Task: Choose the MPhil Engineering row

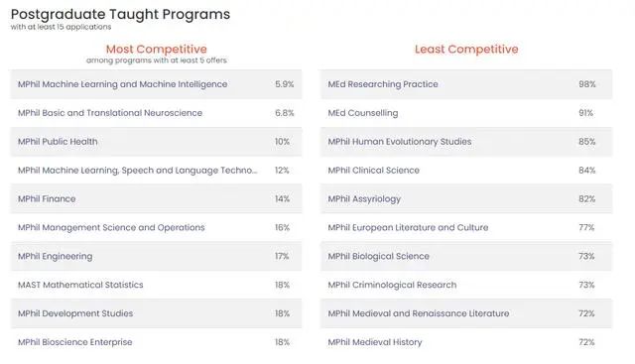Action: coord(156,256)
